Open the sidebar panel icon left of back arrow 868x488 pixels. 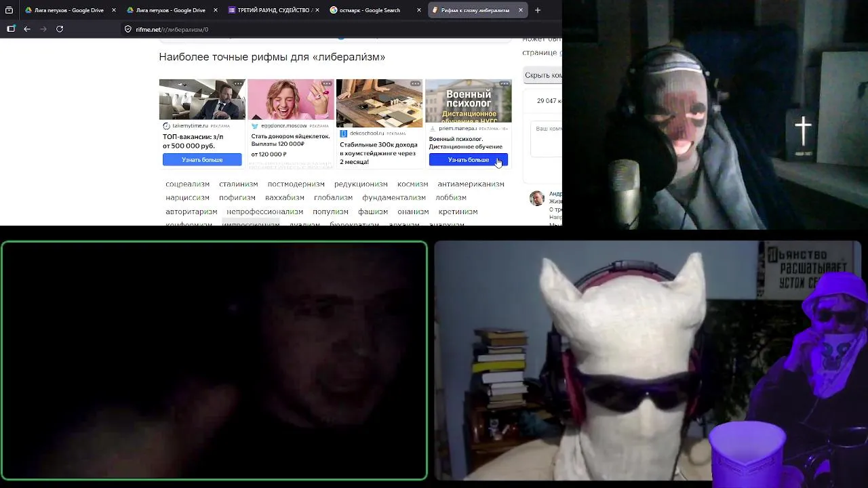(x=11, y=29)
